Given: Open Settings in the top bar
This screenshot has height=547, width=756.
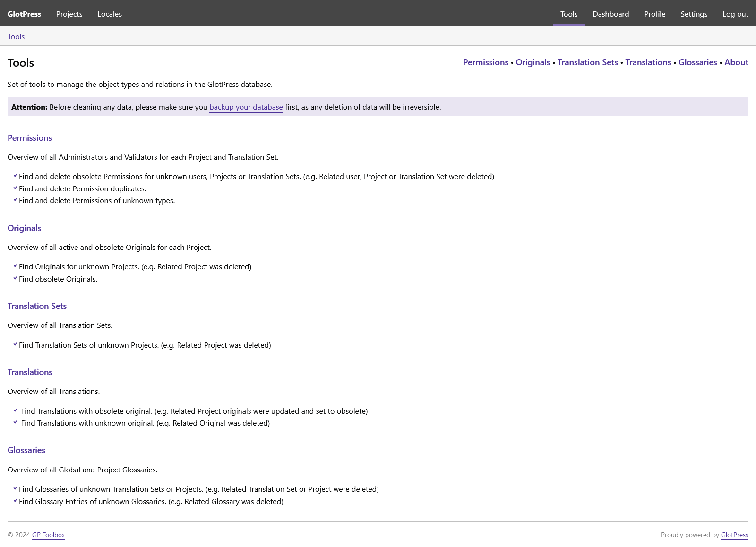Looking at the screenshot, I should [694, 14].
